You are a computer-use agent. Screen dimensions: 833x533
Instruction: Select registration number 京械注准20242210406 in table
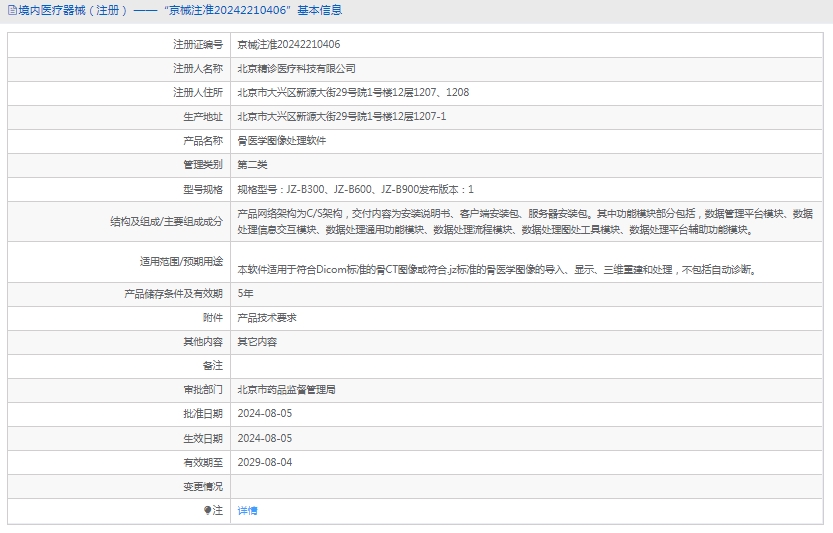point(288,45)
